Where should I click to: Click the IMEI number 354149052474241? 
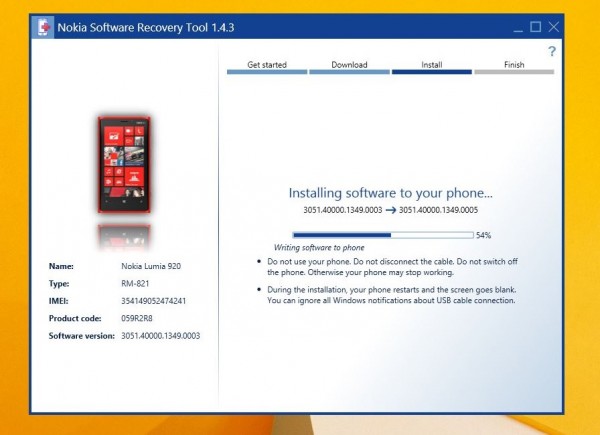[153, 301]
